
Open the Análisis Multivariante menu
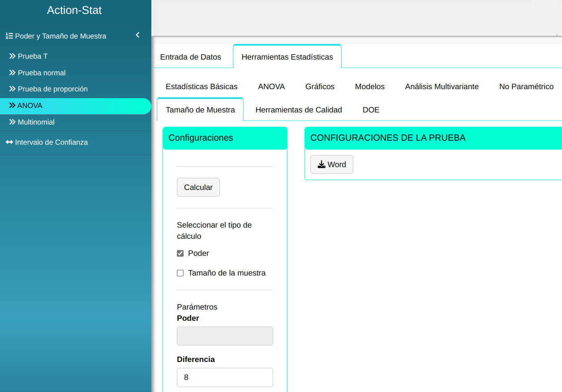(442, 86)
